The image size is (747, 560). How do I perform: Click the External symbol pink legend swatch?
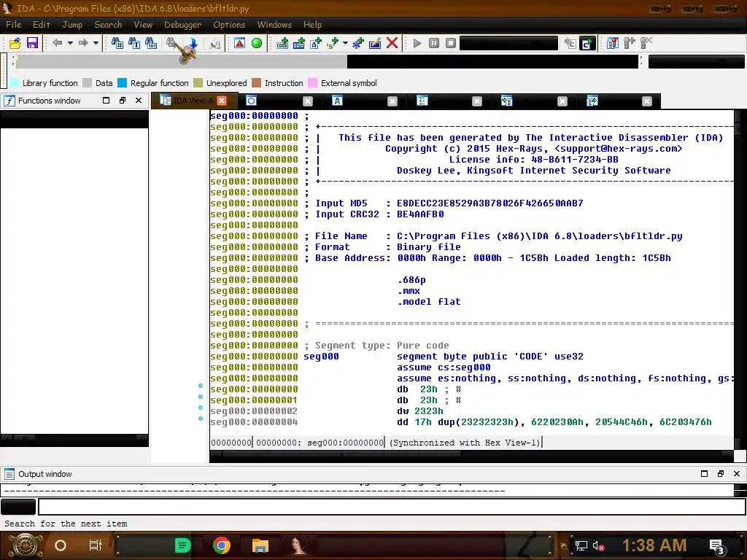tap(312, 83)
